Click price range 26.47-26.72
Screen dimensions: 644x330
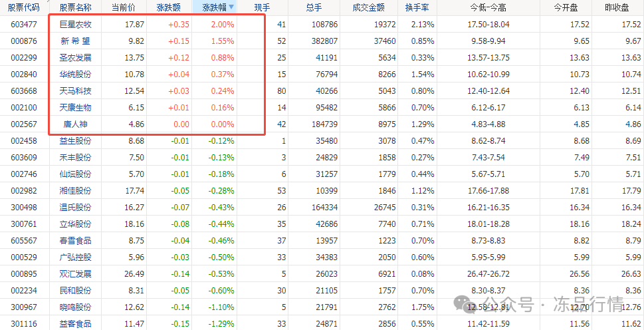tap(488, 274)
